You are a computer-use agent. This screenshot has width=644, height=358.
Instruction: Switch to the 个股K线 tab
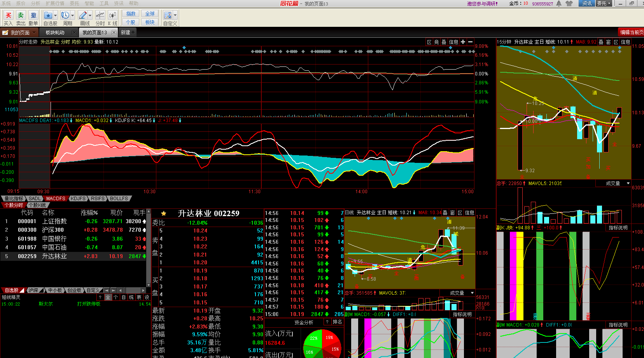click(x=37, y=205)
